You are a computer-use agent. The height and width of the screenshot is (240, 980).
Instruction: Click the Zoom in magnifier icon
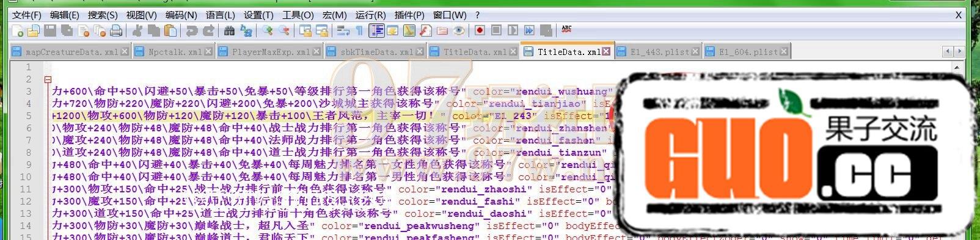(x=268, y=30)
